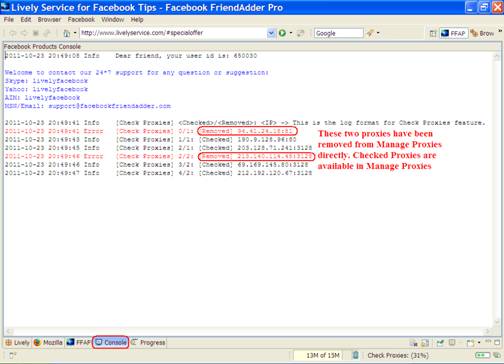
Task: Click the browser Back arrow icon
Action: tap(13, 33)
